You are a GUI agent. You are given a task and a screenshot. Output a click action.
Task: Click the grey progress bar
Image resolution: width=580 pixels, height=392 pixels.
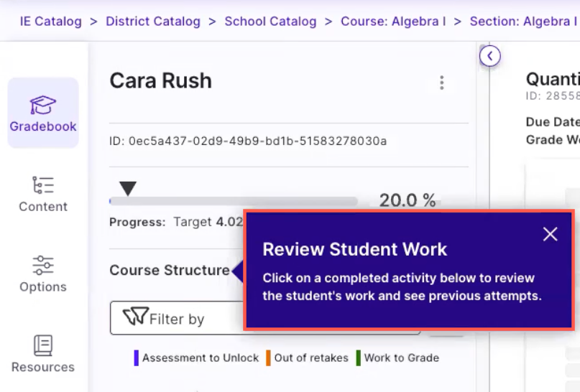[x=234, y=201]
